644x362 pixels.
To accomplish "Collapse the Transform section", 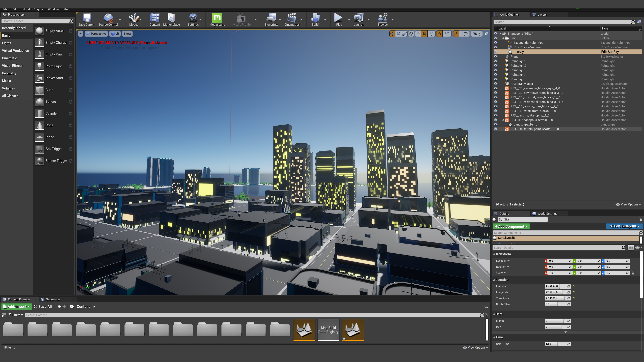I will (x=494, y=254).
